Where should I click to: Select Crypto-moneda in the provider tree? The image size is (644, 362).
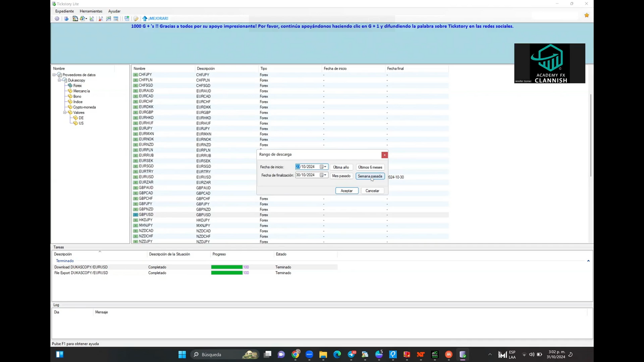point(84,107)
